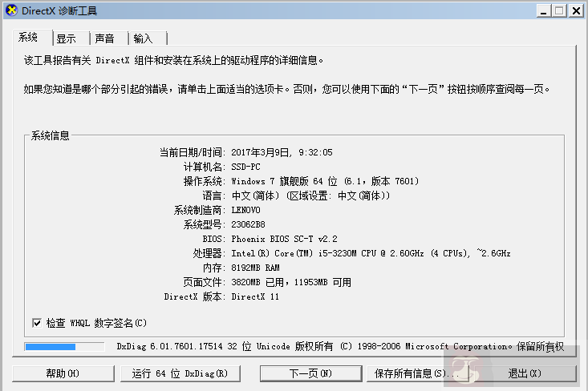Click the computer name value SSD-PC
This screenshot has height=391, width=588.
[245, 167]
